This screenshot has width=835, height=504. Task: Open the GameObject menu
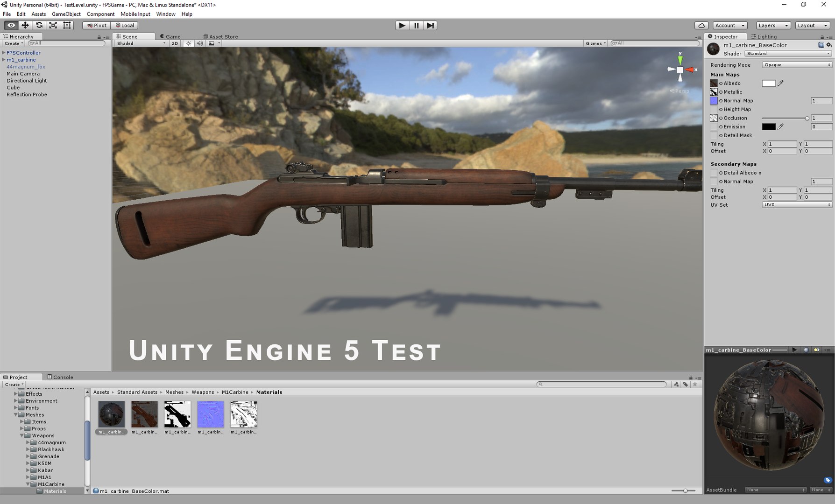[66, 14]
